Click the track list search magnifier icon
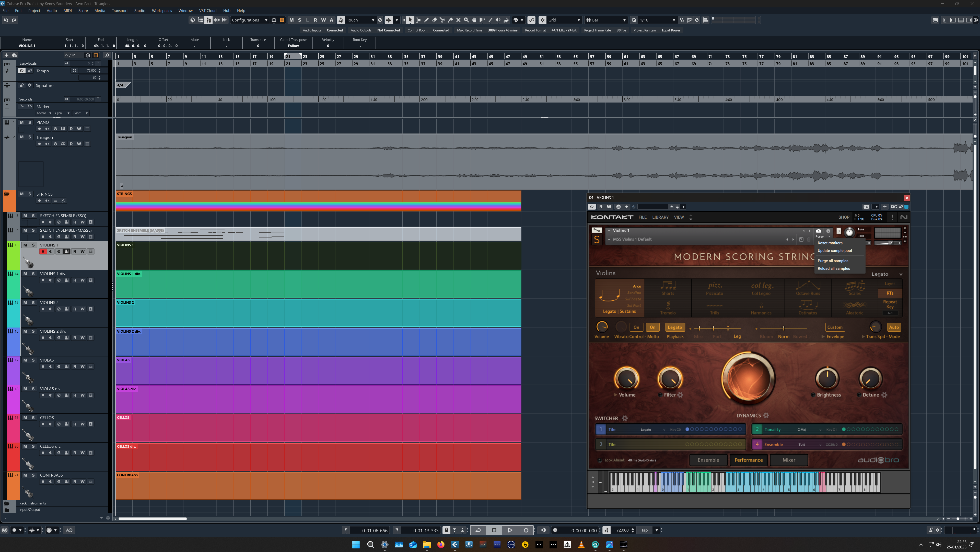The height and width of the screenshot is (552, 980). [107, 55]
